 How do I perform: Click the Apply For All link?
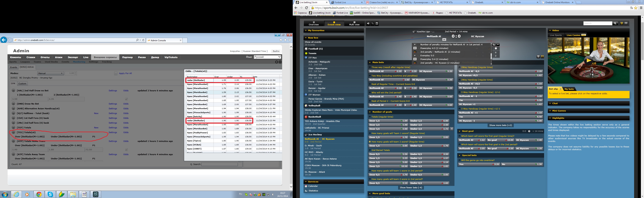(125, 73)
